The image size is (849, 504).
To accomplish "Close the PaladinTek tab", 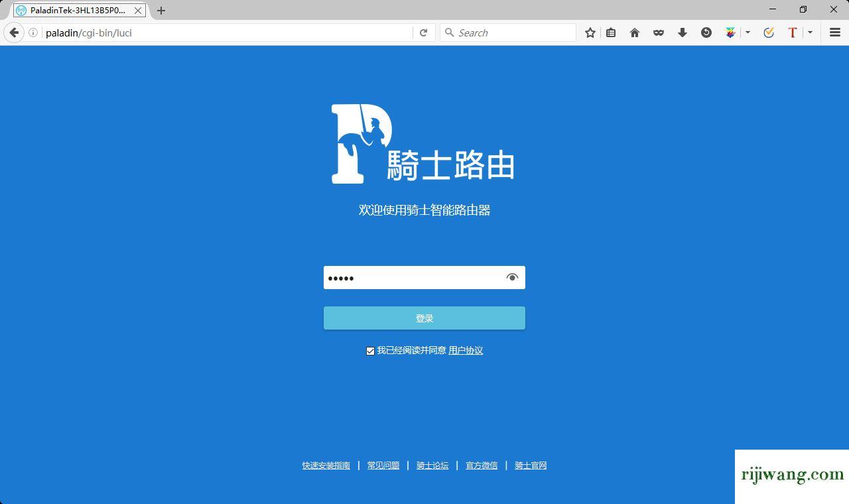I will [138, 11].
